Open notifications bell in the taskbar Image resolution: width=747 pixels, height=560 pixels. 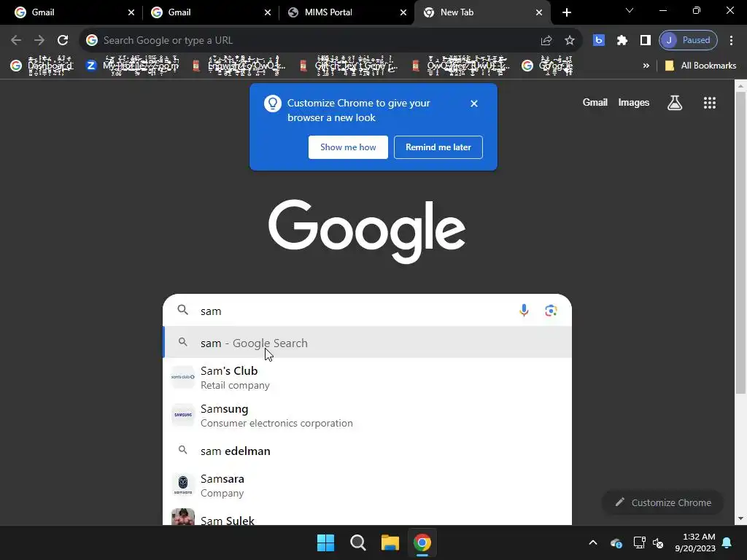(727, 542)
